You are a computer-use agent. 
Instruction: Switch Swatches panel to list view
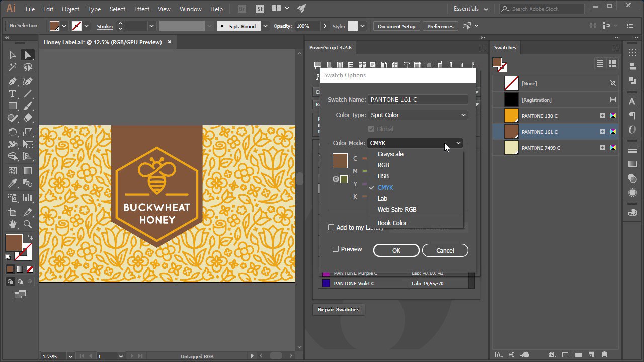tap(600, 63)
